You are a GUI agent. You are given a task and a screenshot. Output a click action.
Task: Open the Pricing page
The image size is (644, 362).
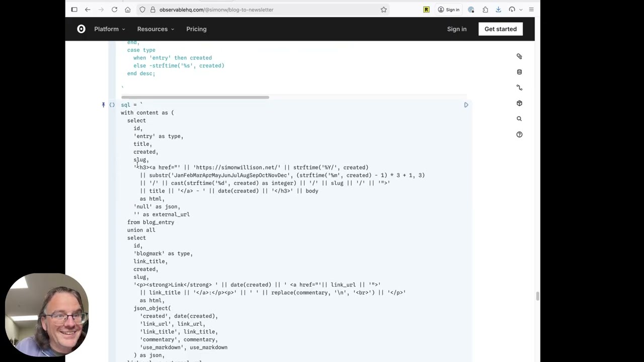pyautogui.click(x=196, y=29)
